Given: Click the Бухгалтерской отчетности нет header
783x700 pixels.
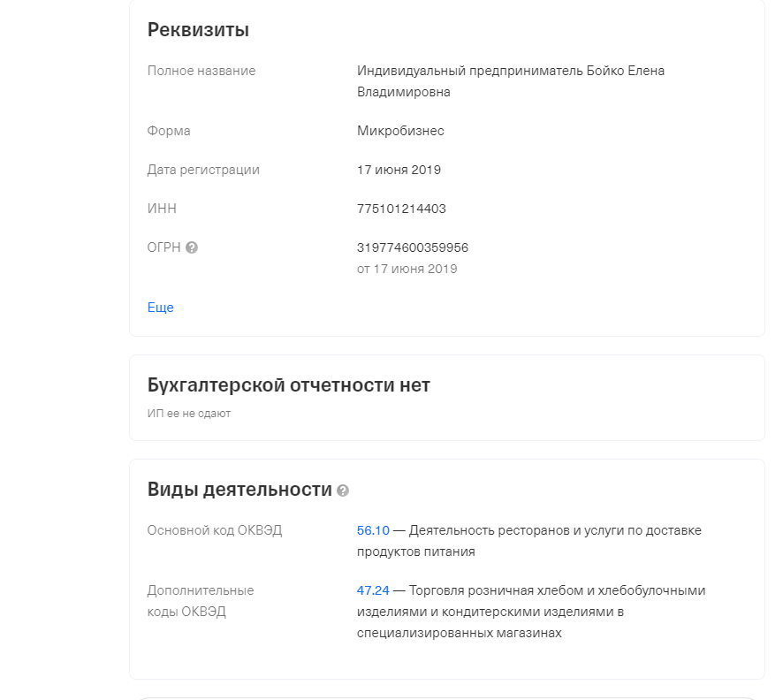Looking at the screenshot, I should (x=288, y=384).
